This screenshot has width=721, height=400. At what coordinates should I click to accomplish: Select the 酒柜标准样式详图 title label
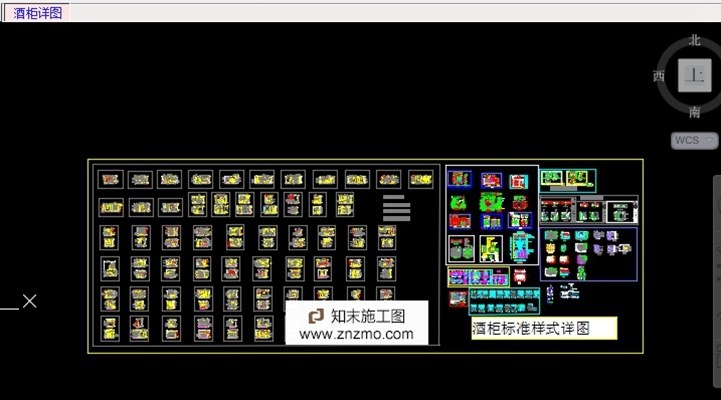point(544,328)
